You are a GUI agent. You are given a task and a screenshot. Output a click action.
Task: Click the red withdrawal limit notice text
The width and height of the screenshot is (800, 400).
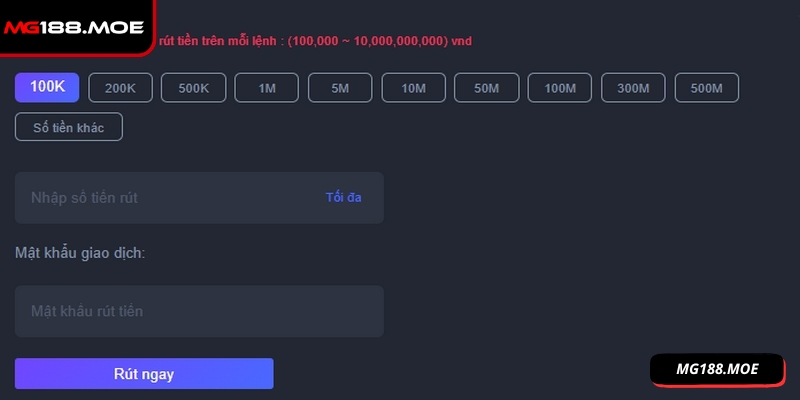[x=315, y=41]
